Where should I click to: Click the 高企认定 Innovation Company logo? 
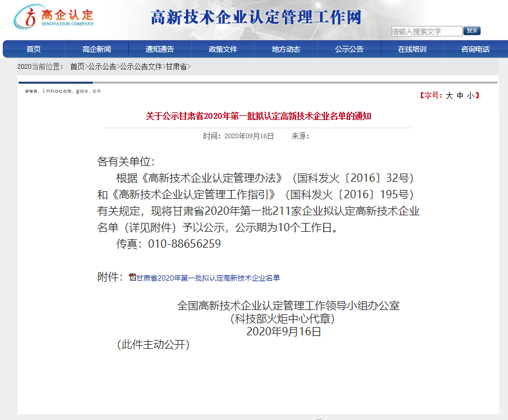(x=54, y=18)
